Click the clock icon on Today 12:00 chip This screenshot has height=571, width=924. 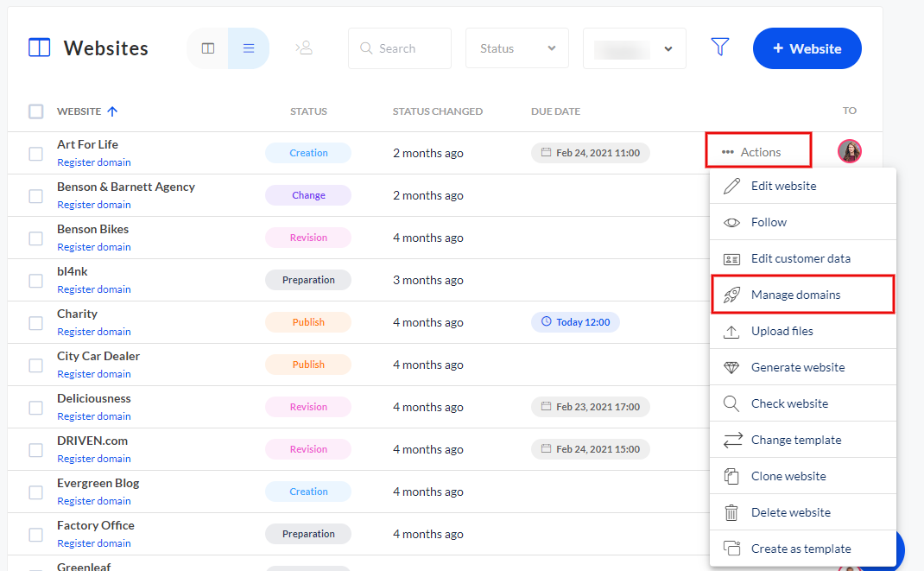pos(545,321)
